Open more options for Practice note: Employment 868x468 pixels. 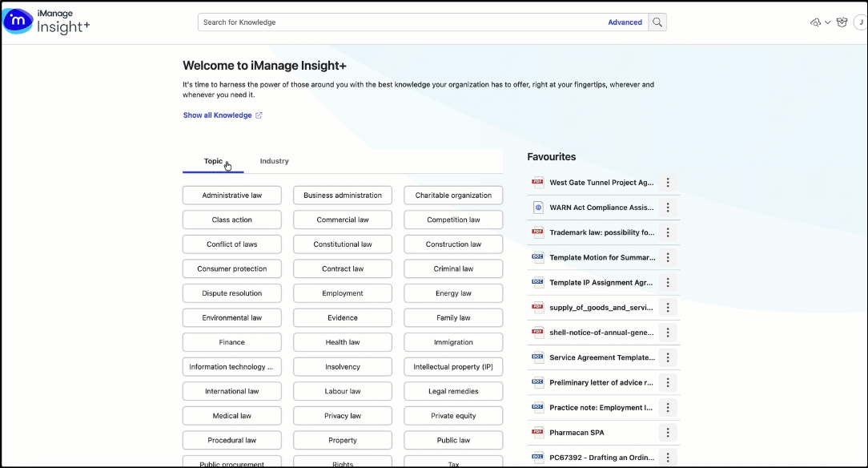point(668,407)
